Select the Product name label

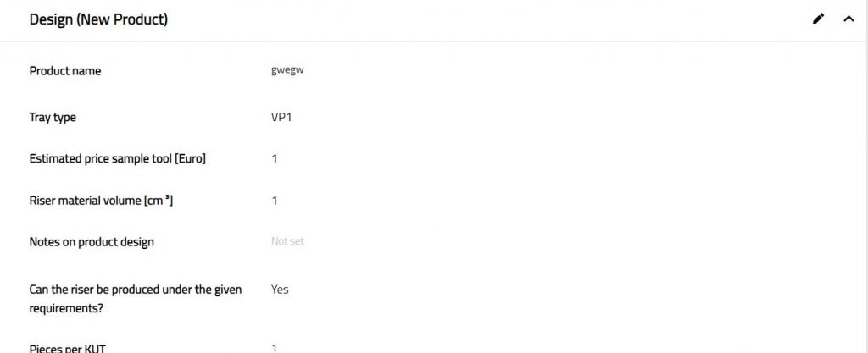click(65, 71)
